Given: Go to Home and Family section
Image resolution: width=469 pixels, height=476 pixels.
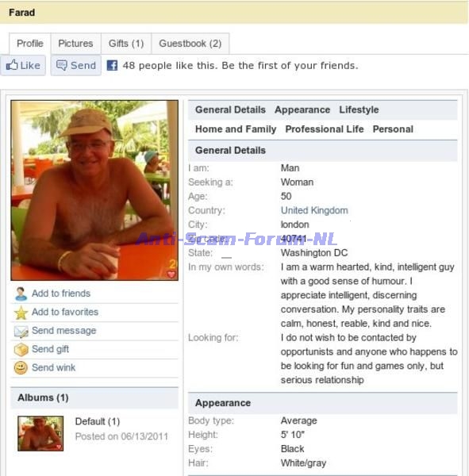Looking at the screenshot, I should point(236,129).
